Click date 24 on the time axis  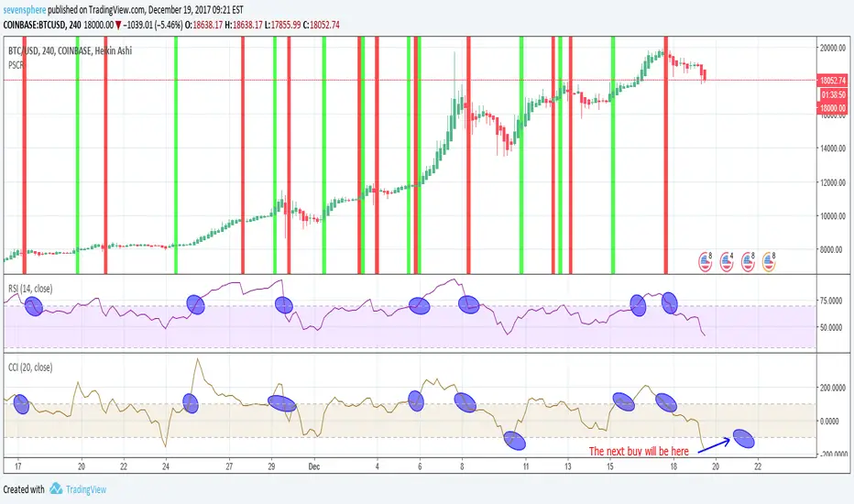(166, 466)
